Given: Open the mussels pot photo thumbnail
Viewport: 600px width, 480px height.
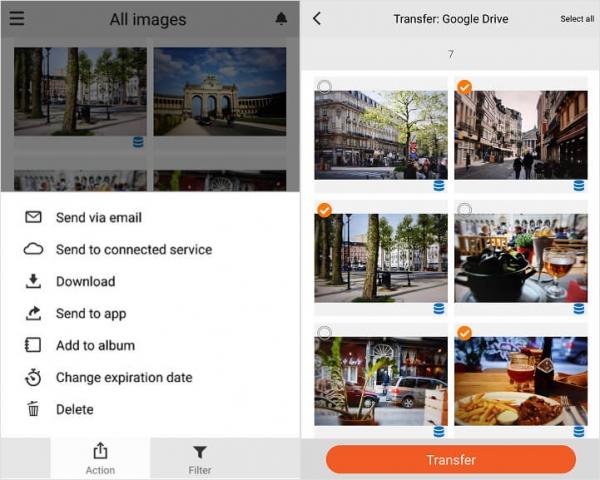Looking at the screenshot, I should click(x=521, y=258).
